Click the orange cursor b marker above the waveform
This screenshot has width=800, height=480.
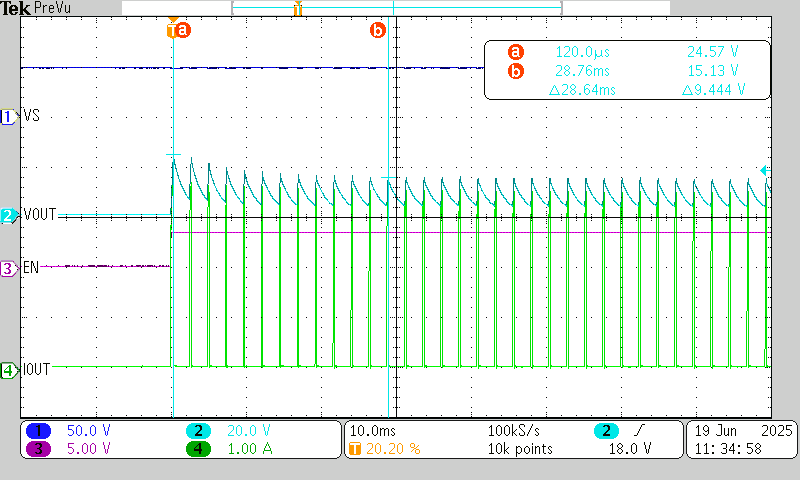point(377,30)
